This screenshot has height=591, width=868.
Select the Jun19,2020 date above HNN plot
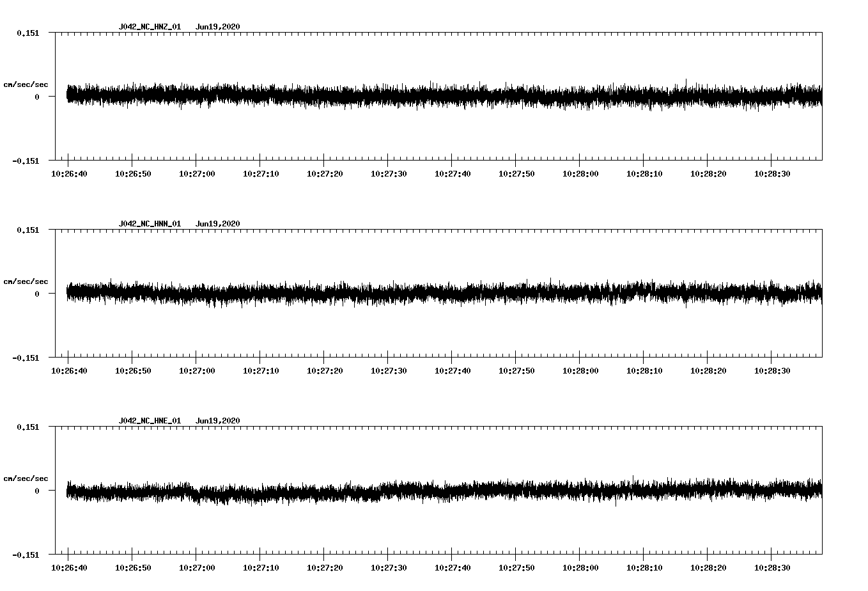[218, 224]
